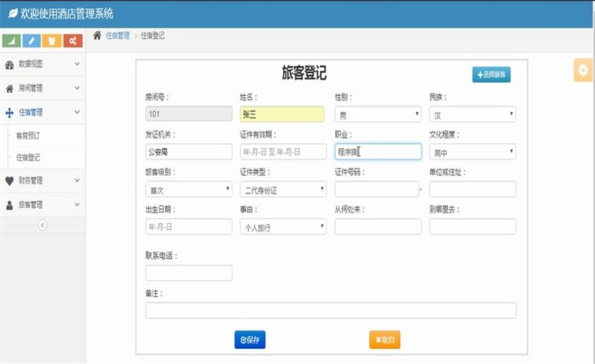
Task: Click the 出生日期 date field
Action: 188,227
